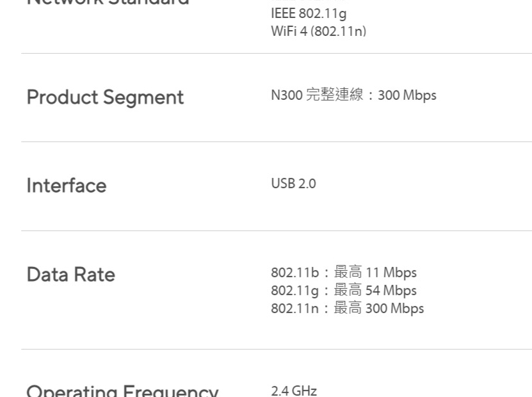Image resolution: width=532 pixels, height=397 pixels.
Task: Click the 802.11b 11 Mbps line
Action: (x=344, y=273)
